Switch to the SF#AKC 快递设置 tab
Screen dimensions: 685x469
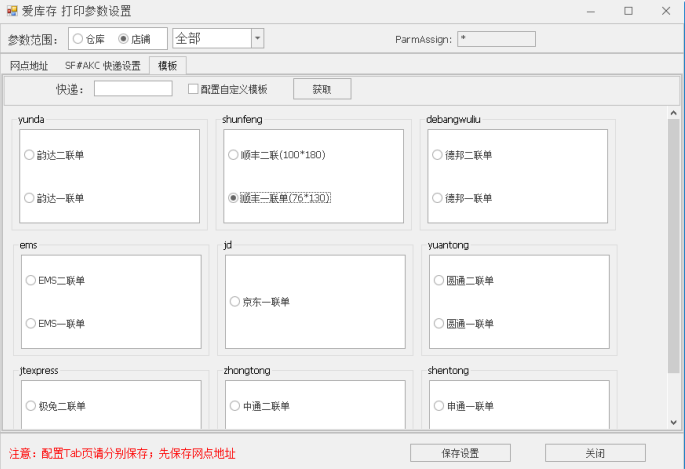tap(103, 66)
